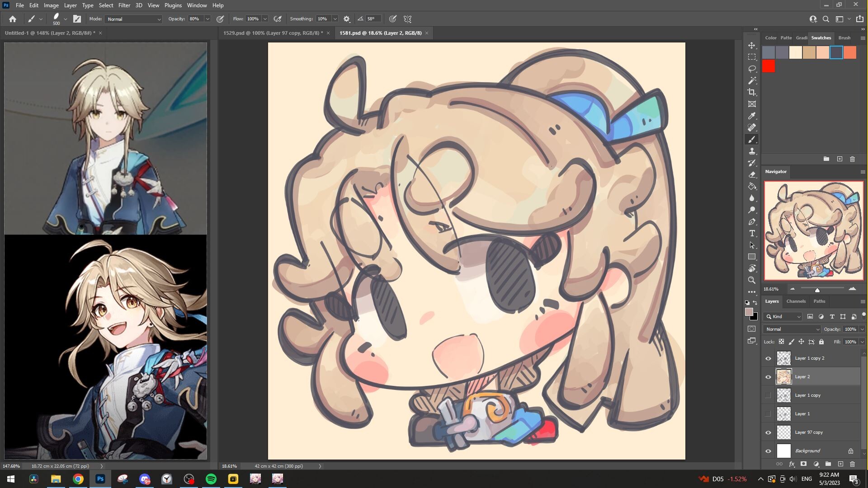The image size is (868, 488).
Task: Choose the Horizontal Type tool
Action: pyautogui.click(x=752, y=233)
